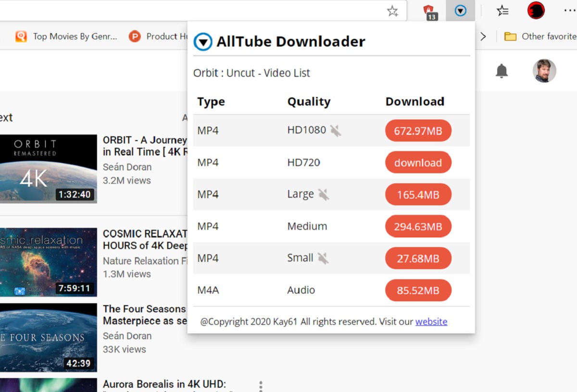Open The Four Seasons video title
Viewport: 577px width, 392px height.
coord(145,315)
